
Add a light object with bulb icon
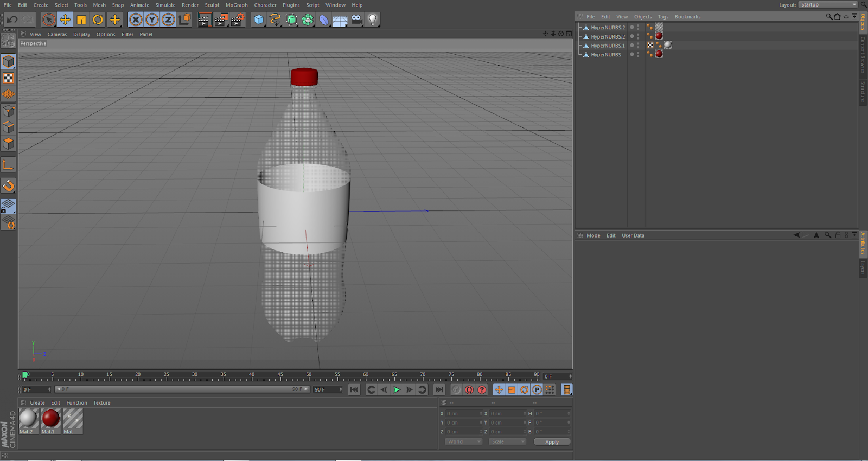[373, 20]
